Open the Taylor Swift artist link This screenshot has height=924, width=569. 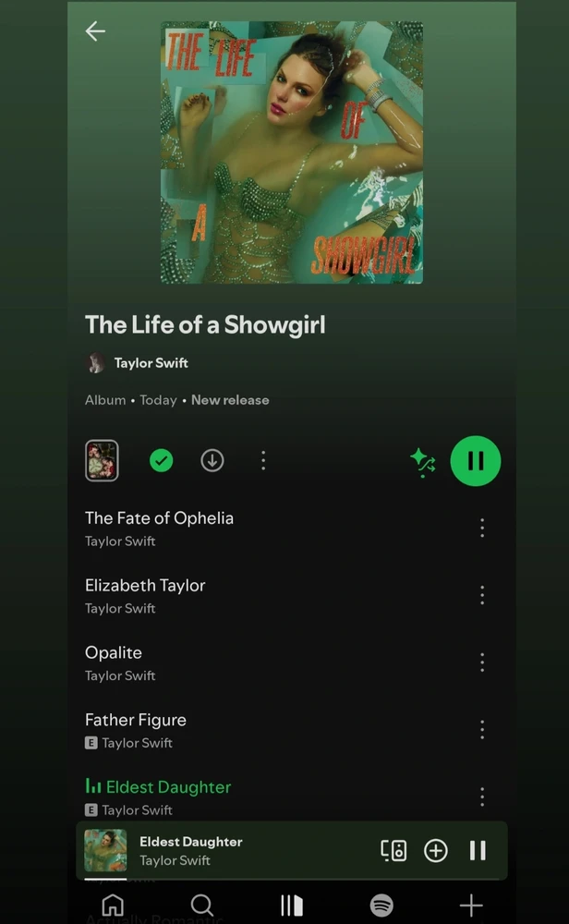click(x=151, y=363)
